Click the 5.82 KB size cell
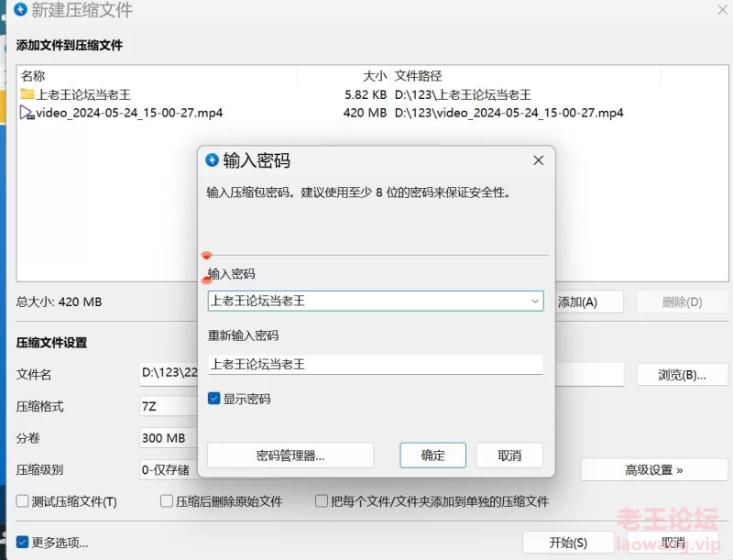The height and width of the screenshot is (560, 733). [366, 94]
